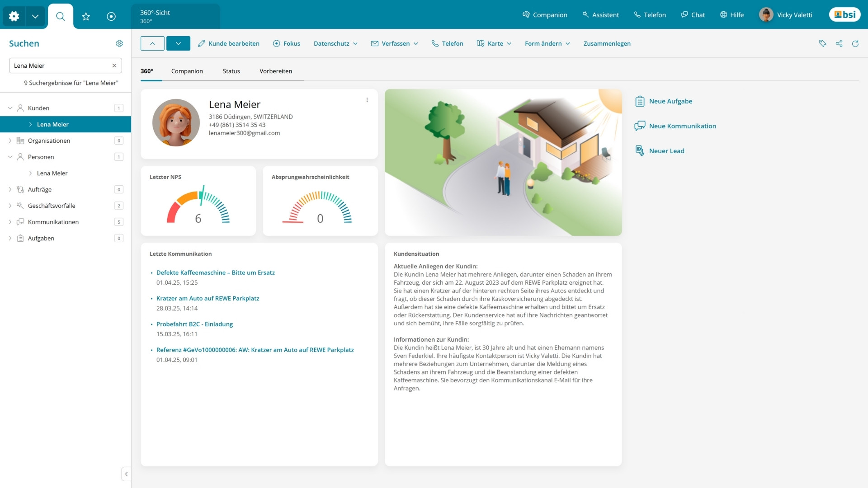The height and width of the screenshot is (488, 868).
Task: Open the communication 'Kratzer am Auto auf REWE Parkplatz'
Action: [x=208, y=298]
